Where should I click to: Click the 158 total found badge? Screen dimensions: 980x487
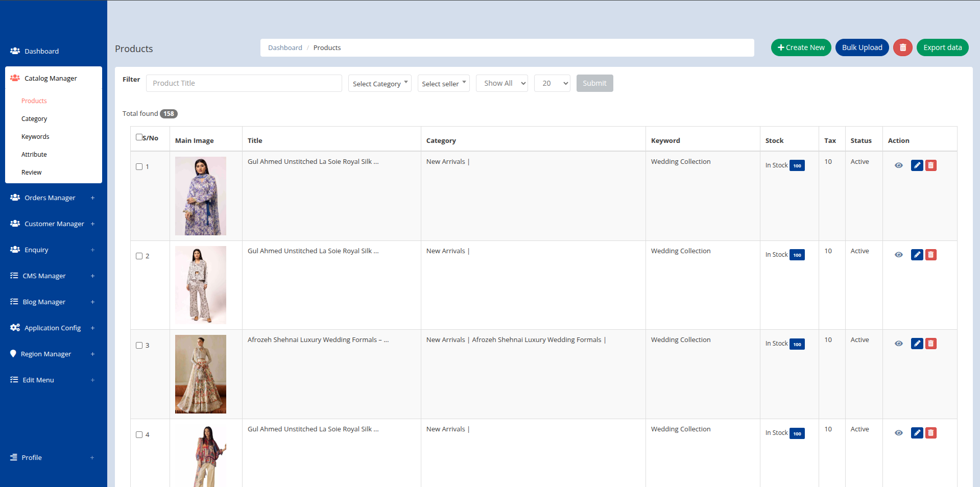click(x=169, y=114)
